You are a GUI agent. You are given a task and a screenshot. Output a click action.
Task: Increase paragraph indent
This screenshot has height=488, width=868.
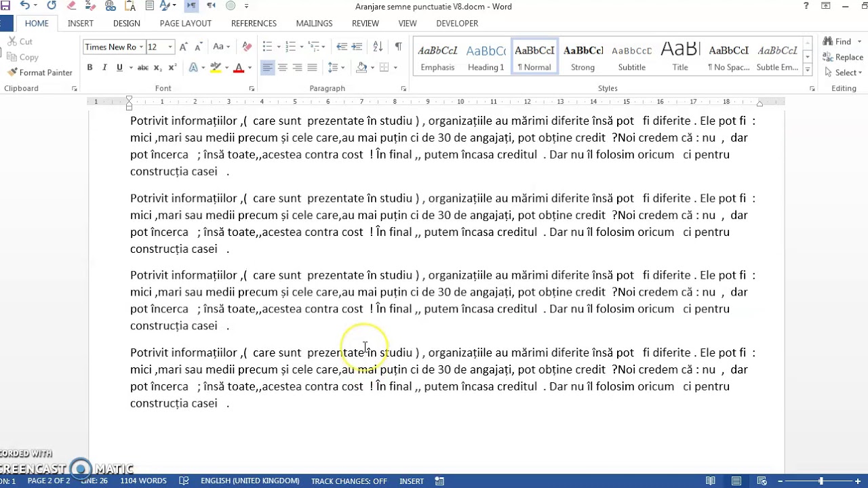click(357, 47)
